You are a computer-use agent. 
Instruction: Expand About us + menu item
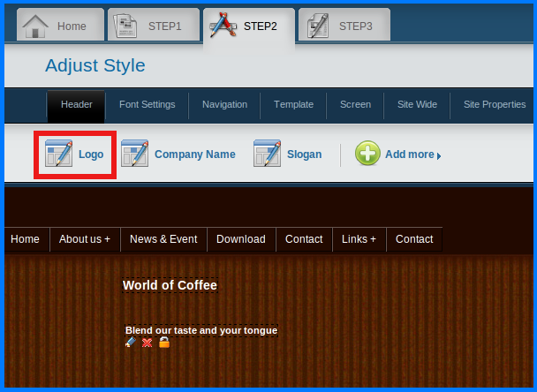(85, 239)
